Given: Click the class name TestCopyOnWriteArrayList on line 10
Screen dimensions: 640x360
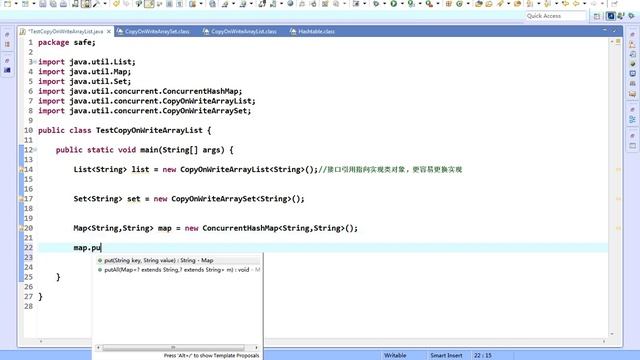Looking at the screenshot, I should click(x=149, y=130).
